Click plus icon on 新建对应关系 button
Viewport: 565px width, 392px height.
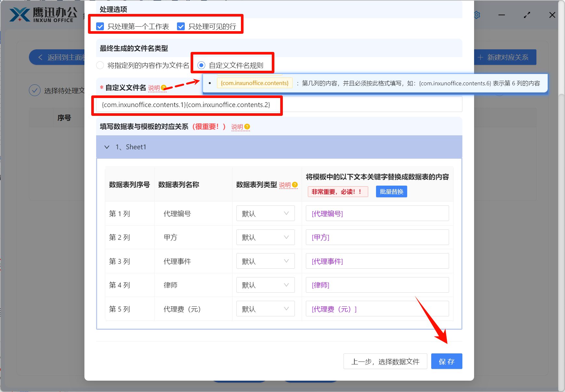tap(481, 57)
